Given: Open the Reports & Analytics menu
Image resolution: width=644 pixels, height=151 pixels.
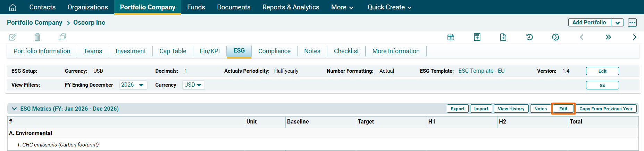Looking at the screenshot, I should [x=291, y=7].
